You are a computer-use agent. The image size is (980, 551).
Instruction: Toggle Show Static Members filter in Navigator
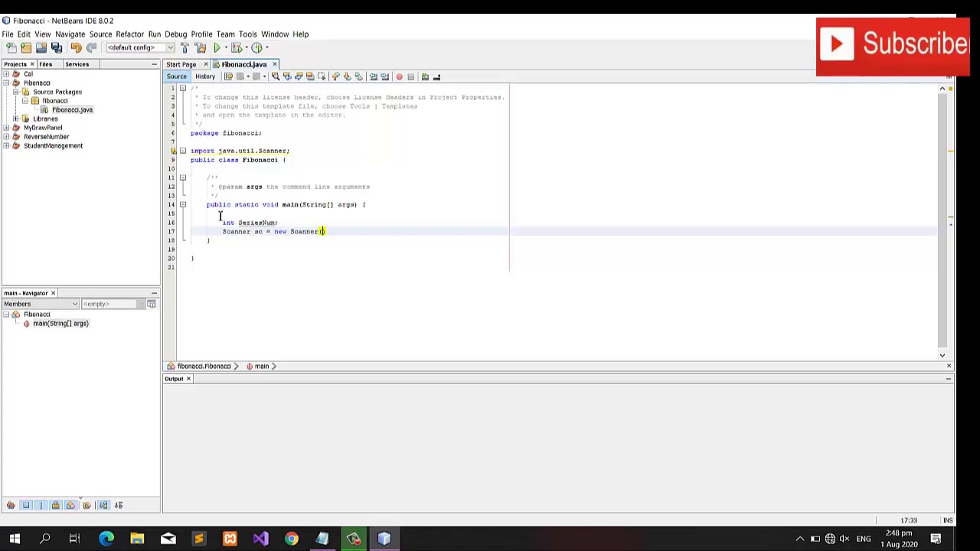click(41, 505)
